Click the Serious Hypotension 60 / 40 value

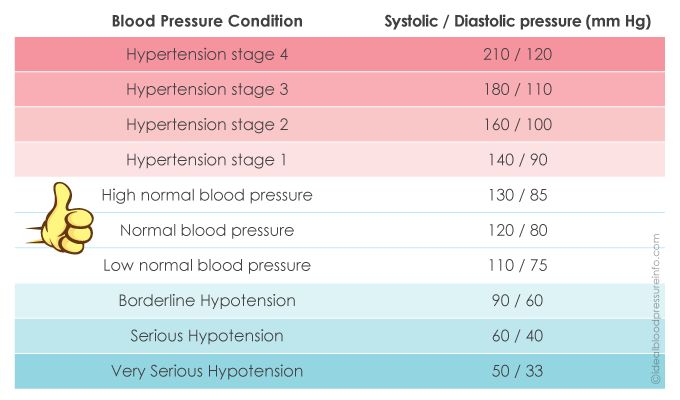coord(519,336)
